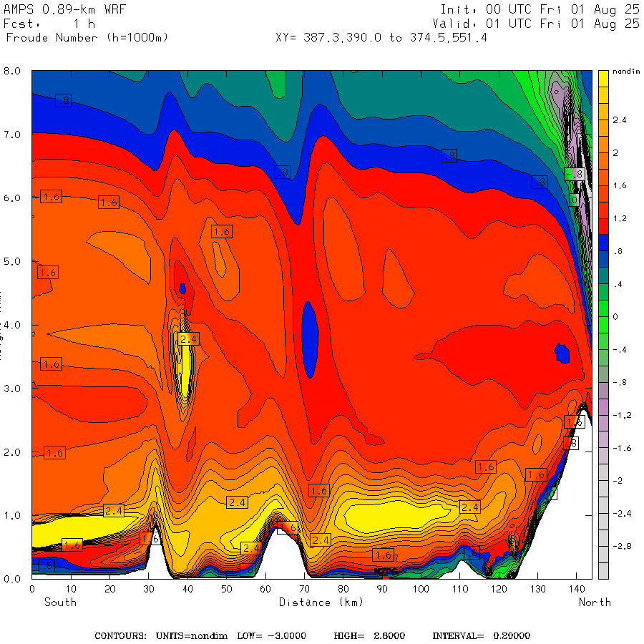Click the "nondim" units label above colorbar
The height and width of the screenshot is (644, 644).
(626, 72)
